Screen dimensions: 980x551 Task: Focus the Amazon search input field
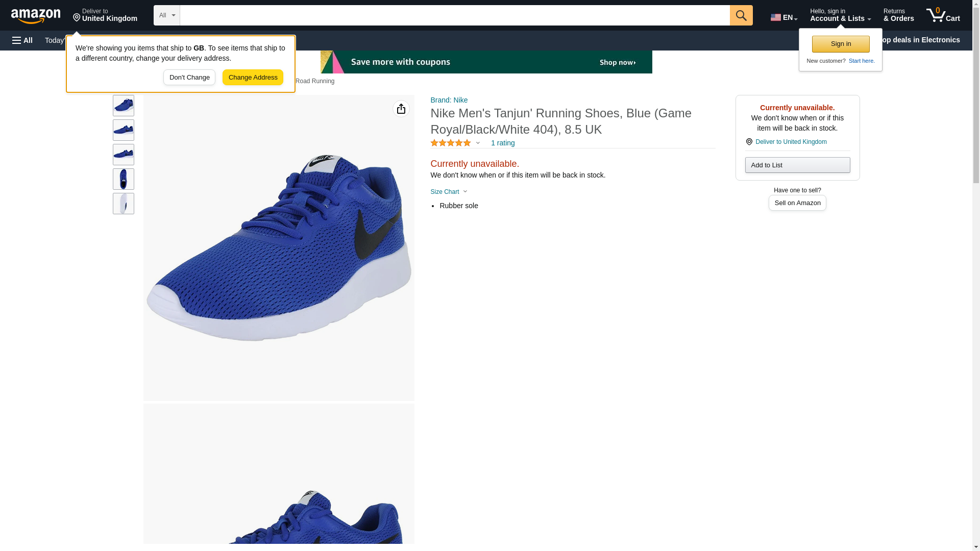pos(455,15)
